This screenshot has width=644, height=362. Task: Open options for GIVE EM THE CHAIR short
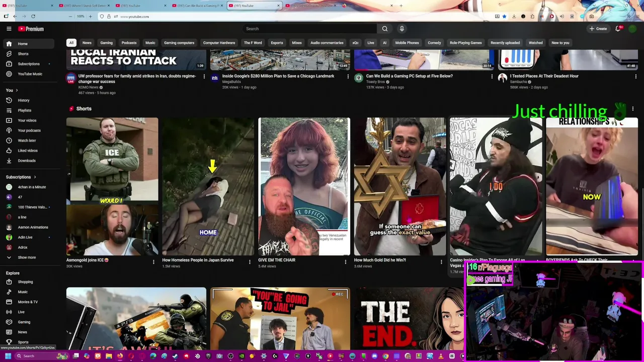(x=345, y=261)
